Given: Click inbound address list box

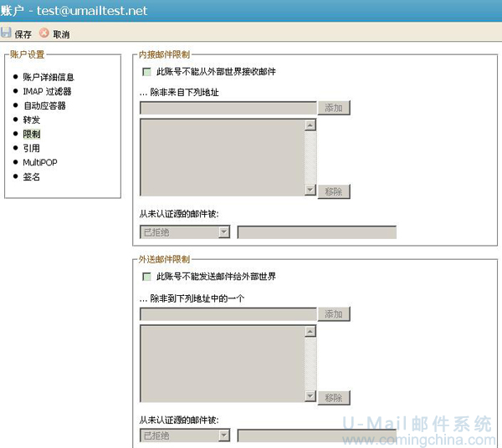Looking at the screenshot, I should (x=223, y=157).
